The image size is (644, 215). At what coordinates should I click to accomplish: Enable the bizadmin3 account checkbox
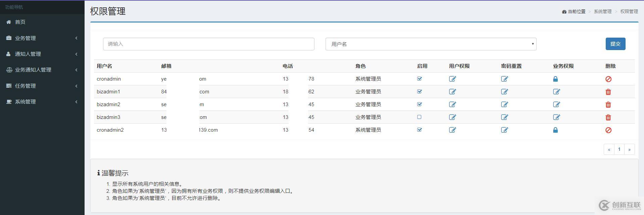point(419,117)
